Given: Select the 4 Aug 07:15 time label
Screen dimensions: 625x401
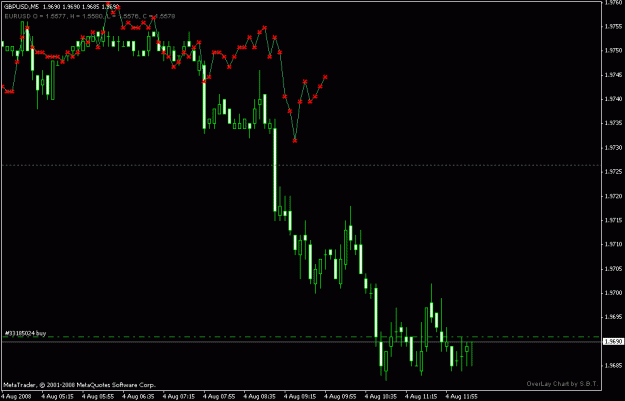Looking at the screenshot, I should click(x=179, y=397).
